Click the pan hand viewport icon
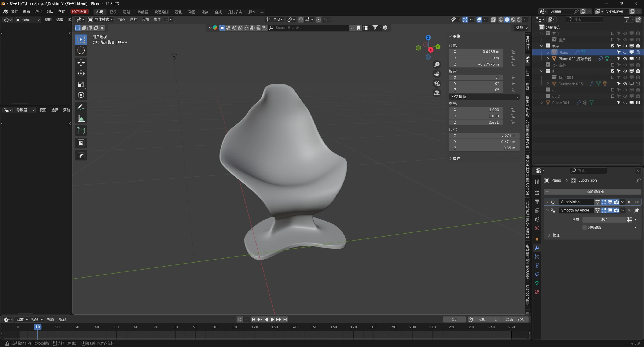The width and height of the screenshot is (644, 347). point(437,74)
